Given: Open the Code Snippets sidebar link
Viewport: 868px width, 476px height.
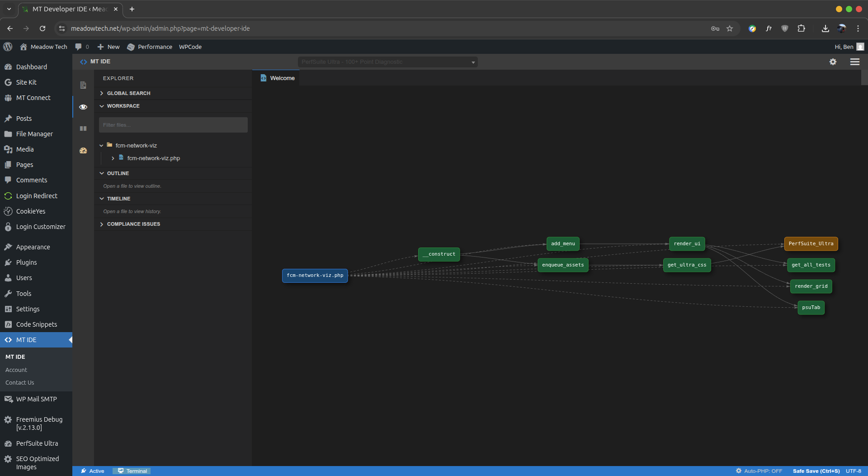Looking at the screenshot, I should [x=37, y=324].
